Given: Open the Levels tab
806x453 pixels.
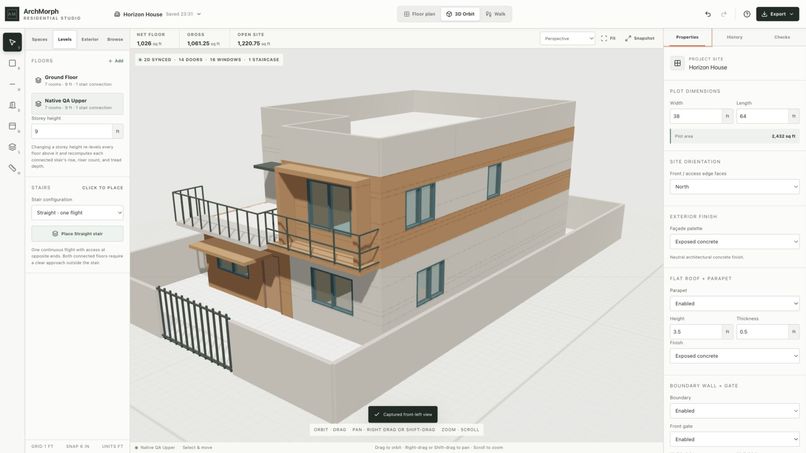Looking at the screenshot, I should [x=65, y=40].
